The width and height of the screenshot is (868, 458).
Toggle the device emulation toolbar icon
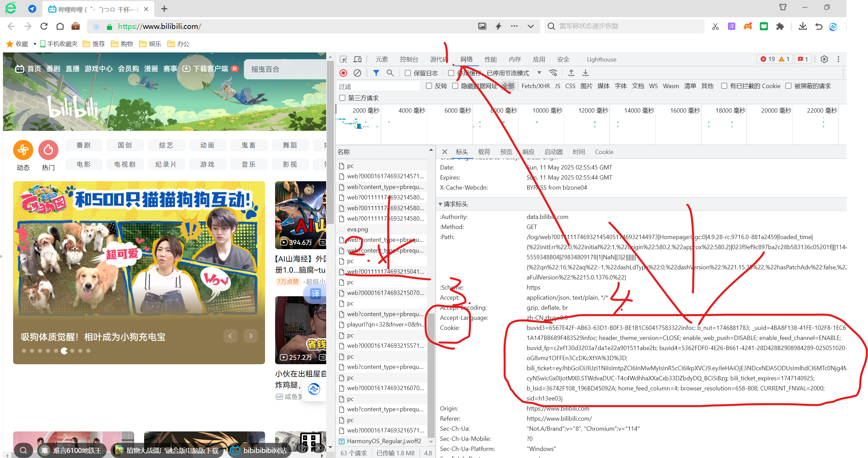click(x=357, y=60)
